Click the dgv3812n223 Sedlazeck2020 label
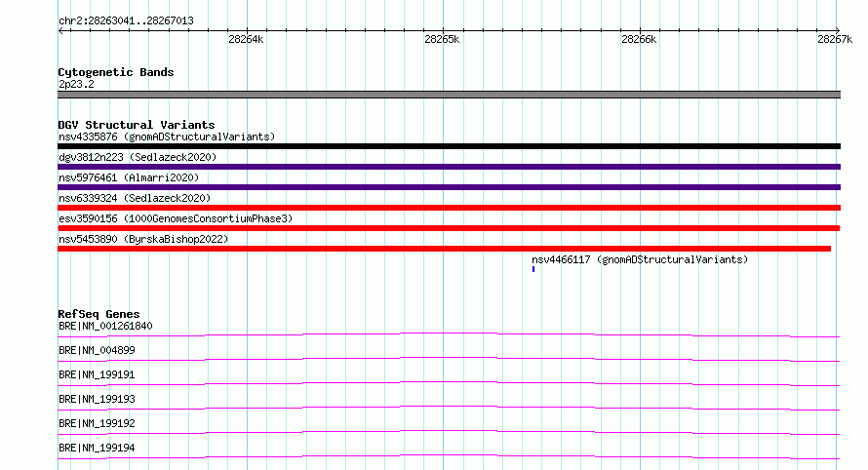This screenshot has height=470, width=868. tap(138, 157)
